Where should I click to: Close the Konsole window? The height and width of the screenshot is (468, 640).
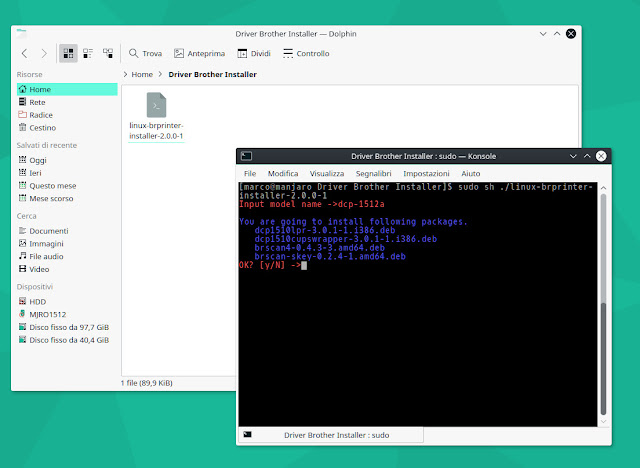pos(601,156)
